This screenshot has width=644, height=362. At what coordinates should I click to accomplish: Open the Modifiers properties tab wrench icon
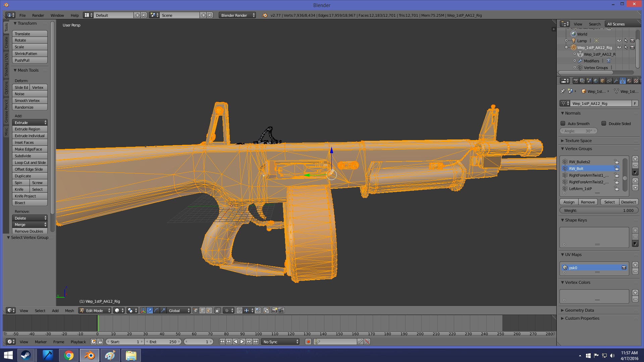click(616, 81)
